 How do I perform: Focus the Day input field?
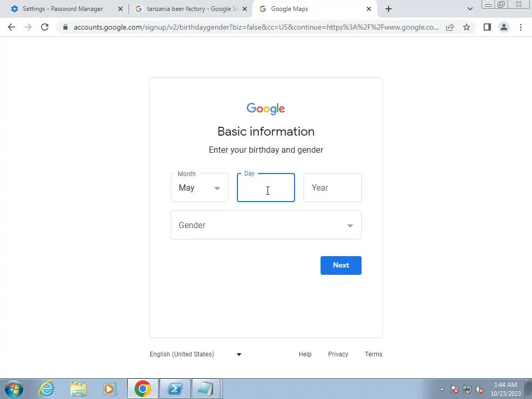point(266,188)
